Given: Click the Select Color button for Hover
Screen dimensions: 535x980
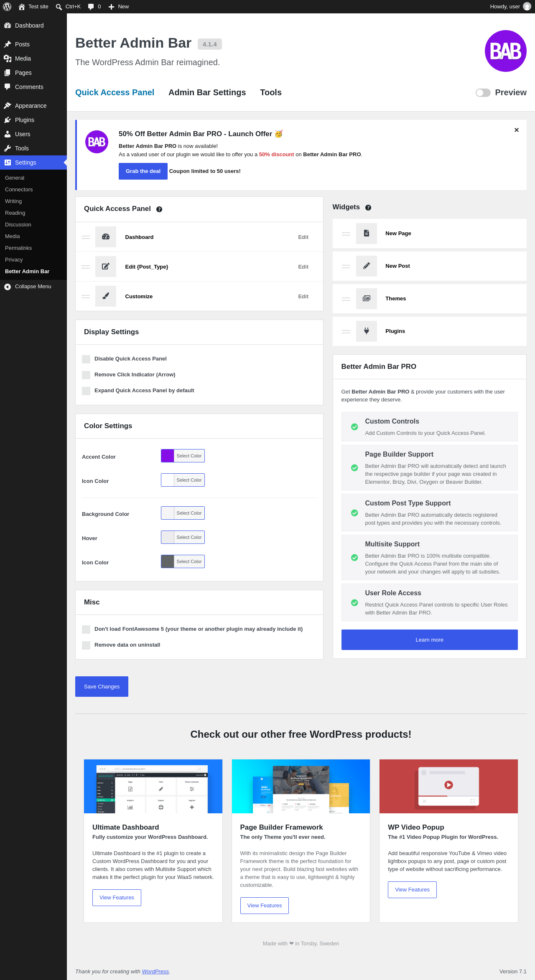Looking at the screenshot, I should point(189,537).
